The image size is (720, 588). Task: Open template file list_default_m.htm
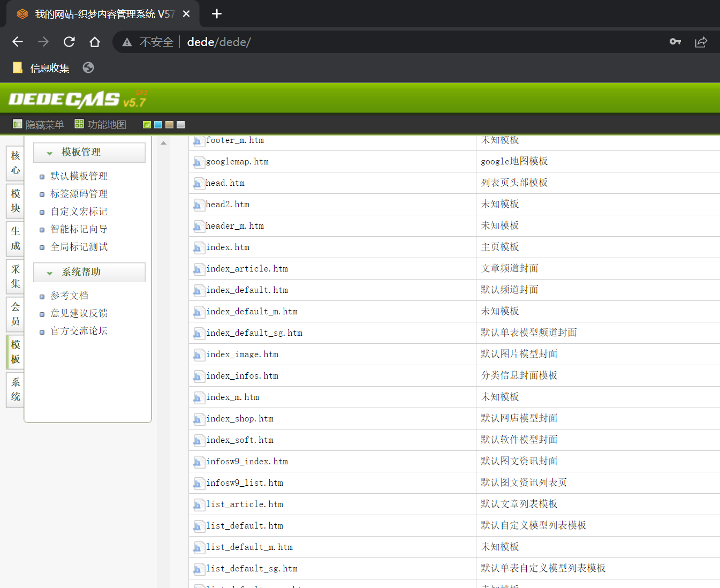[249, 547]
